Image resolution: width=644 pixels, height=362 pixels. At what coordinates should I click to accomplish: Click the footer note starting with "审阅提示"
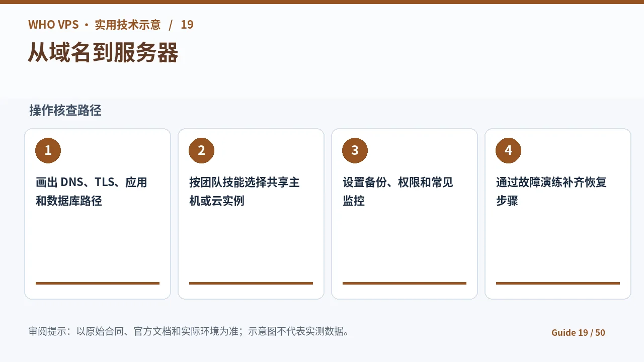point(189,331)
